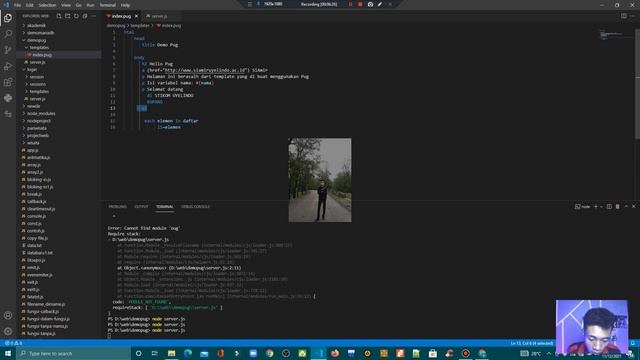
Task: Pause the screen recording
Action: point(350,4)
